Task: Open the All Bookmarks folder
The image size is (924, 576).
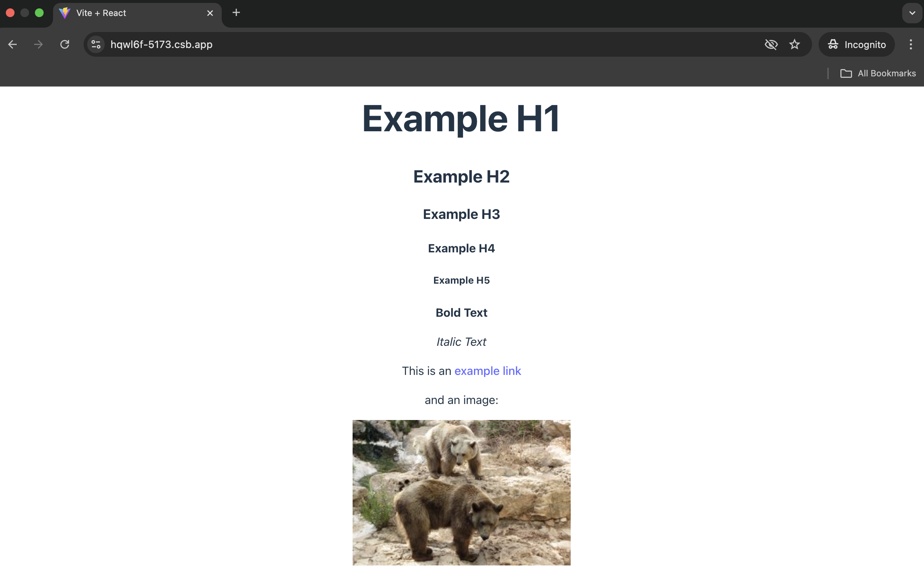Action: (x=877, y=73)
